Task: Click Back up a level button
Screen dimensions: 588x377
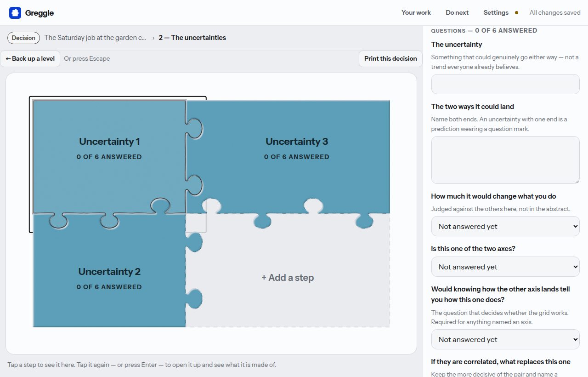Action: 30,58
